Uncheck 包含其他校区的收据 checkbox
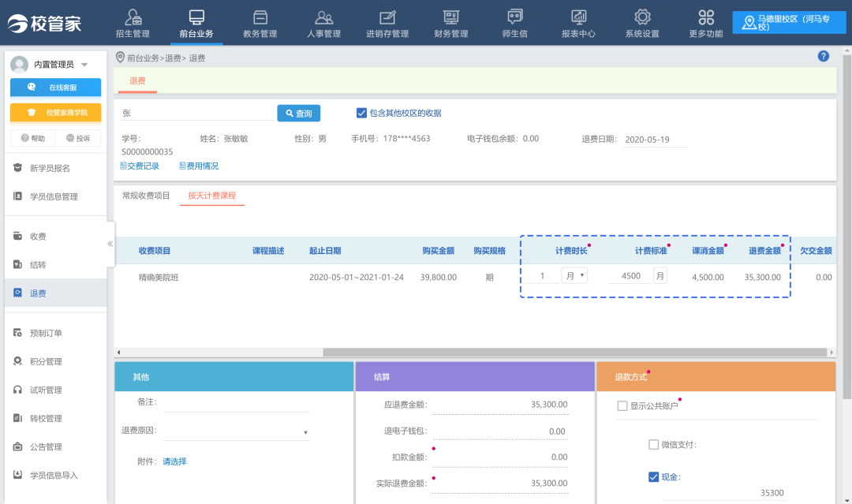The width and height of the screenshot is (852, 504). (362, 113)
